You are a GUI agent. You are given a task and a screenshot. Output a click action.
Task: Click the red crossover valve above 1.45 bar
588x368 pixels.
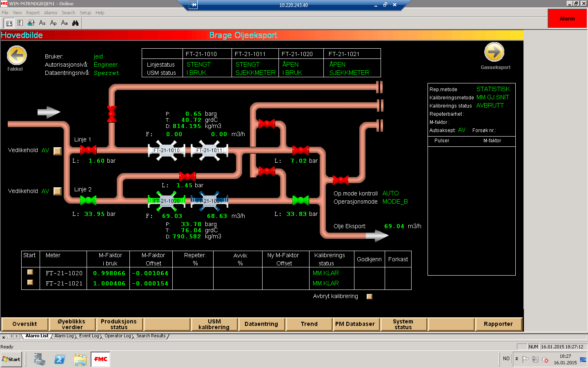(187, 176)
